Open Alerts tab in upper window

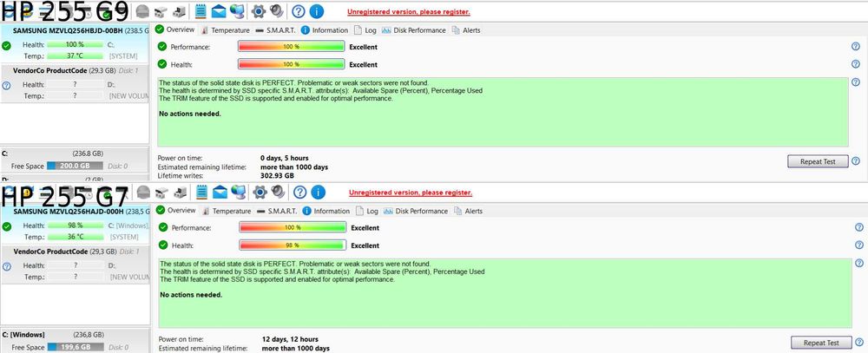pyautogui.click(x=466, y=30)
